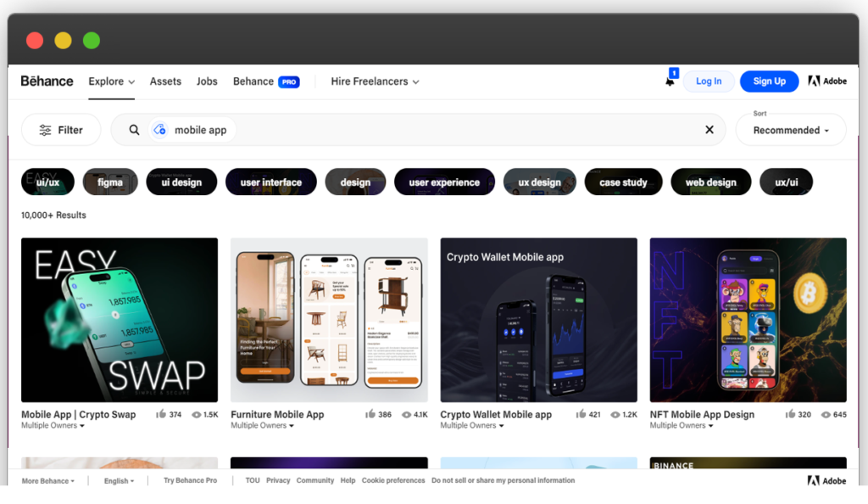
Task: Select the ux/ui tag chip
Action: [x=786, y=182]
